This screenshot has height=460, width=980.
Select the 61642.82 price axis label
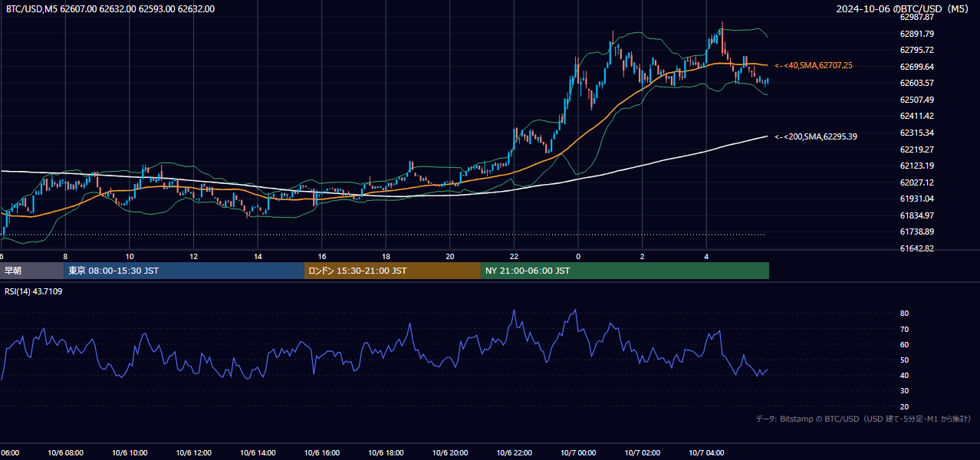tap(916, 248)
